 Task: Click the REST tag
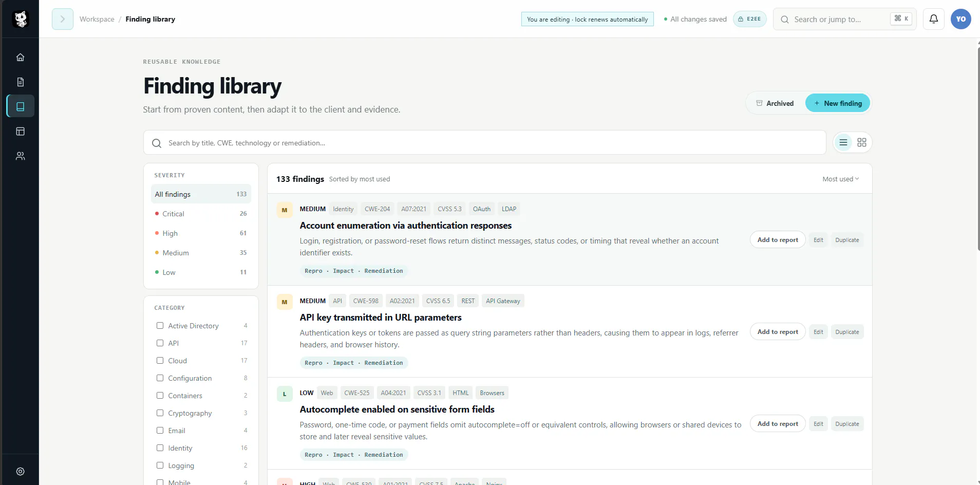tap(468, 301)
